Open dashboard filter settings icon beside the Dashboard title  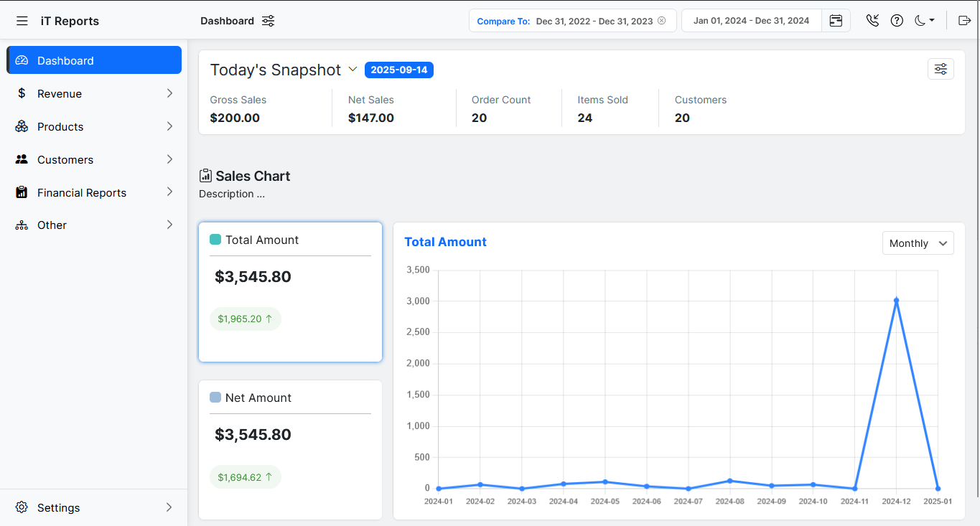[268, 21]
